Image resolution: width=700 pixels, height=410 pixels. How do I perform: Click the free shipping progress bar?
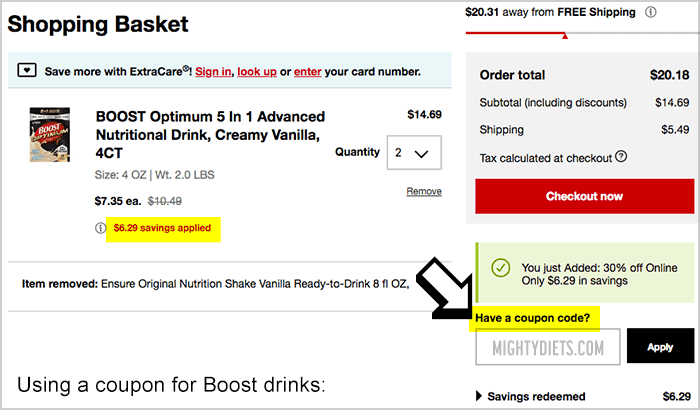coord(582,33)
